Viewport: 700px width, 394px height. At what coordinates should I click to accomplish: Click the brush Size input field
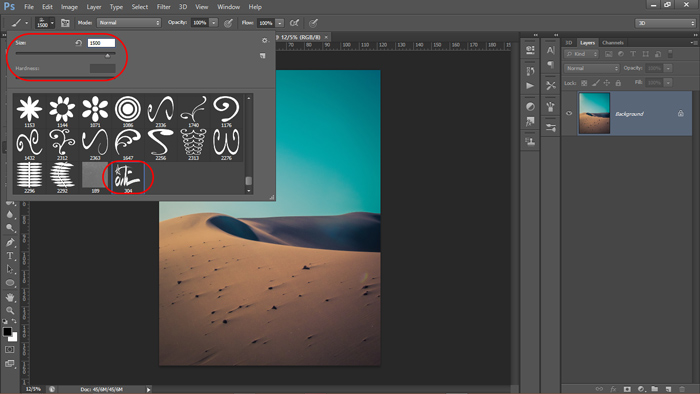coord(101,43)
